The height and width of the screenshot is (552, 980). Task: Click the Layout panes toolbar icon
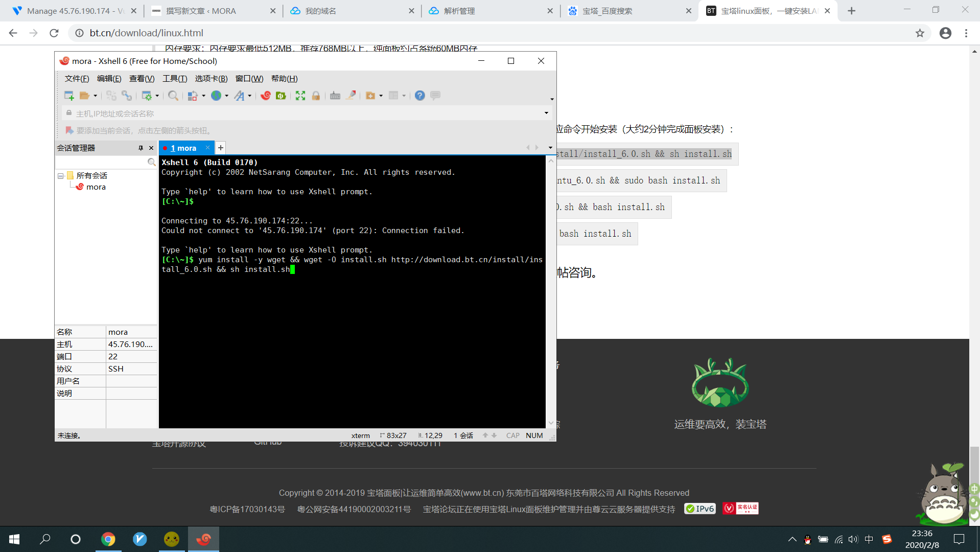tap(393, 96)
